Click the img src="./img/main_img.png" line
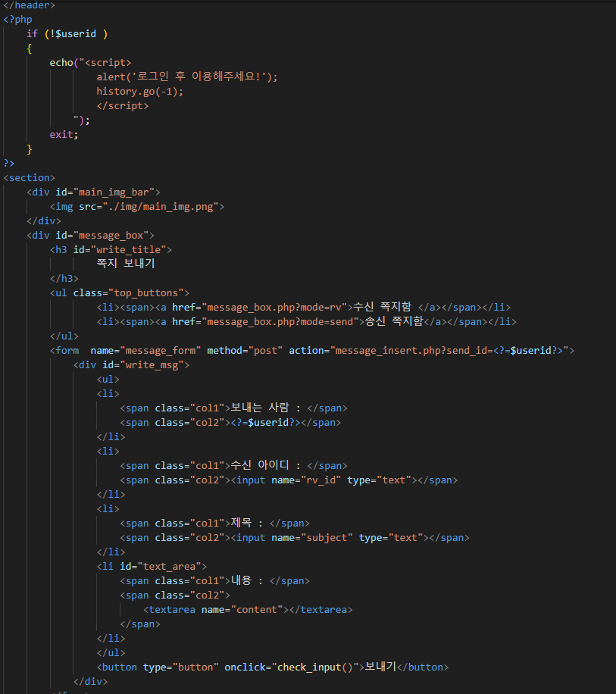616x694 pixels. pos(137,206)
